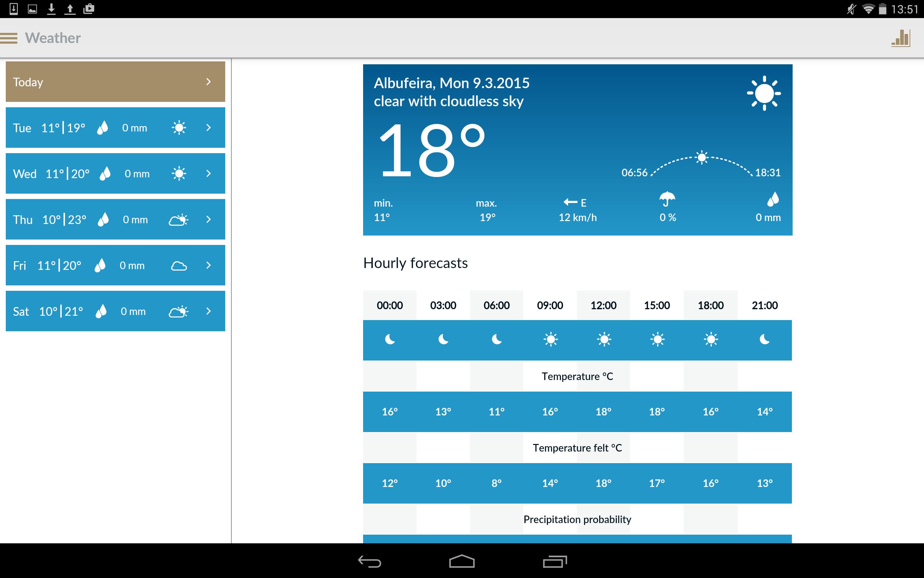Tap the screenshot notification image icon

pos(32,9)
